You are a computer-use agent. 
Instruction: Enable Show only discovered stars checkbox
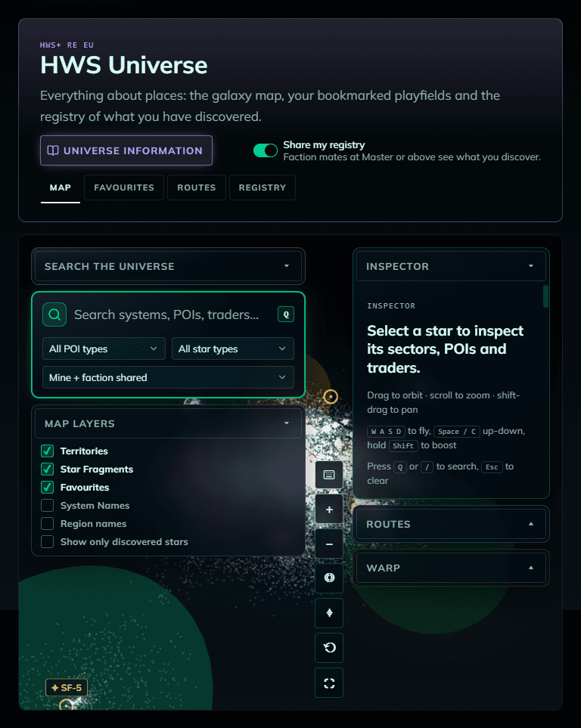(47, 541)
